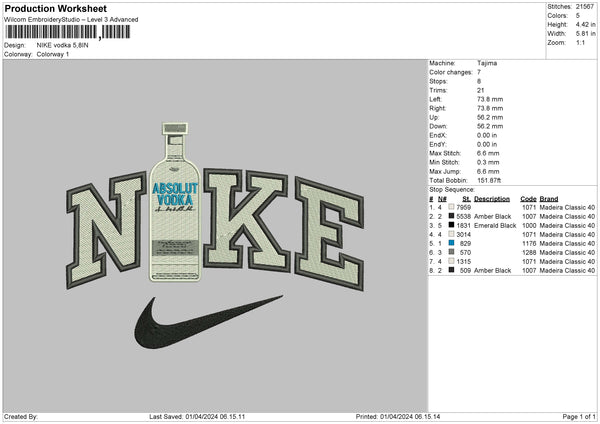Select the blue swatch in the 829 stitches row
Screen dimensions: 600x424
tap(452, 243)
